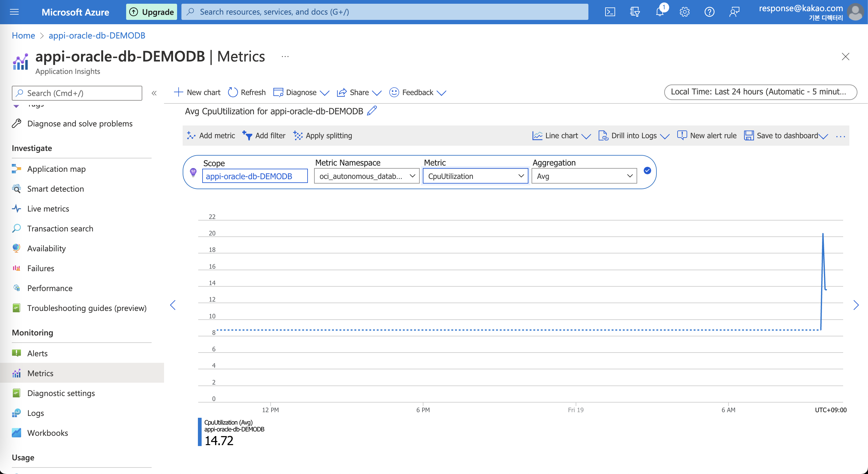Click the legend color bar for CpuUtilization
Screen dimensions: 868x474
[199, 432]
